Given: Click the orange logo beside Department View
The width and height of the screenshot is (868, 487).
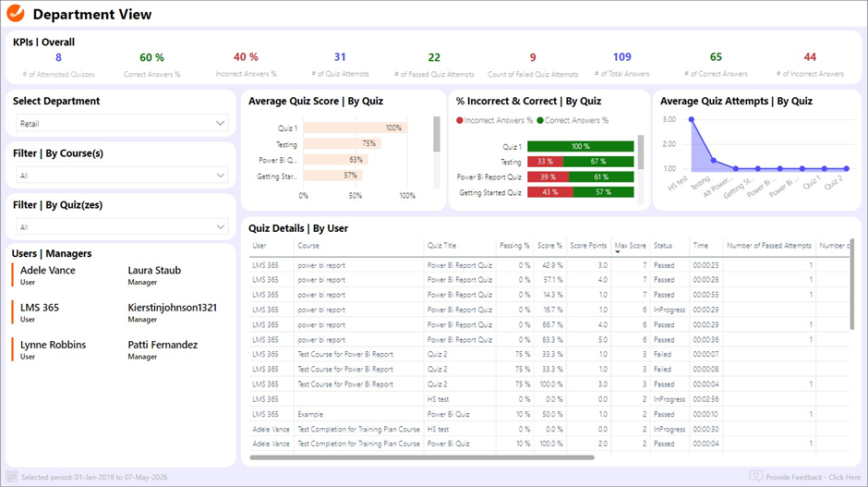Looking at the screenshot, I should (x=17, y=14).
